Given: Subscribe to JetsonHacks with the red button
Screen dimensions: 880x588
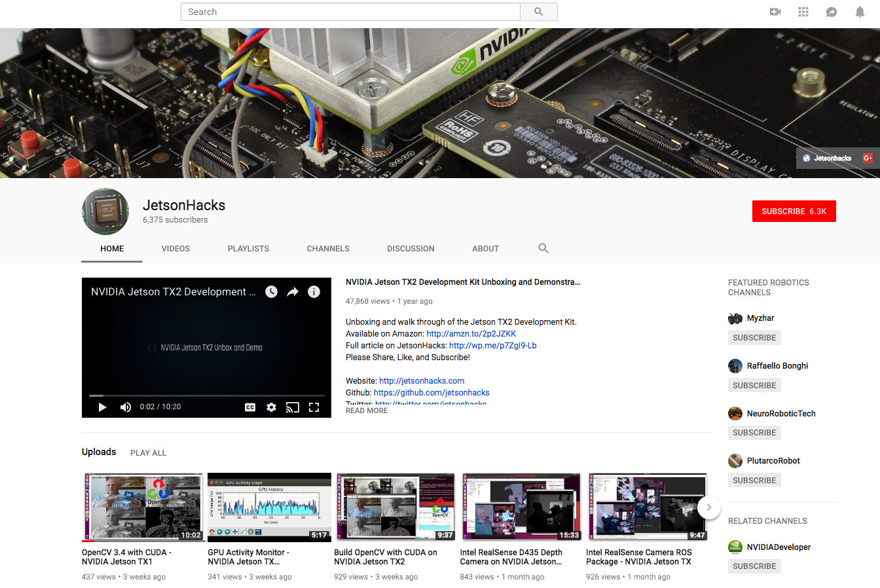Looking at the screenshot, I should [x=794, y=211].
